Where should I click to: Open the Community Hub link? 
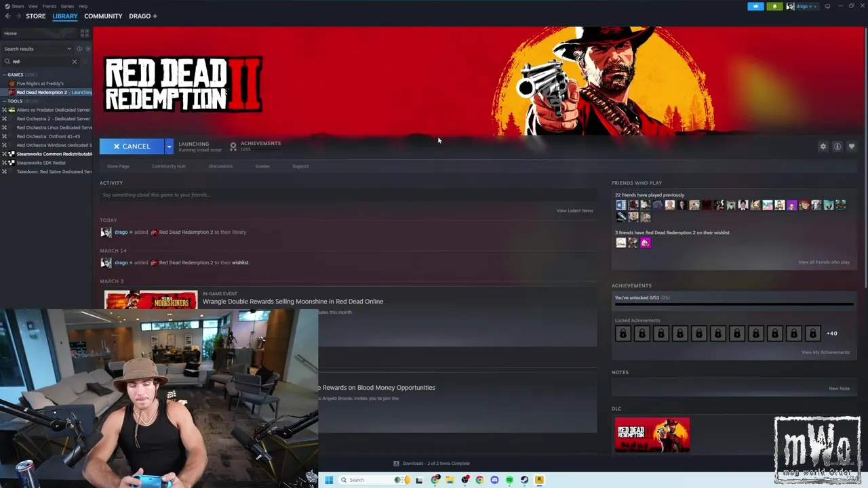click(x=169, y=166)
